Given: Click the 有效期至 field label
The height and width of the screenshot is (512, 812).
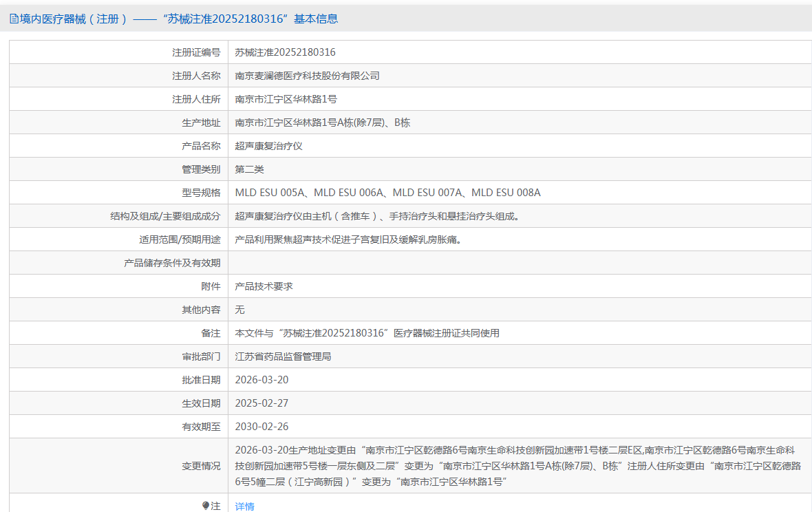Looking at the screenshot, I should tap(201, 427).
